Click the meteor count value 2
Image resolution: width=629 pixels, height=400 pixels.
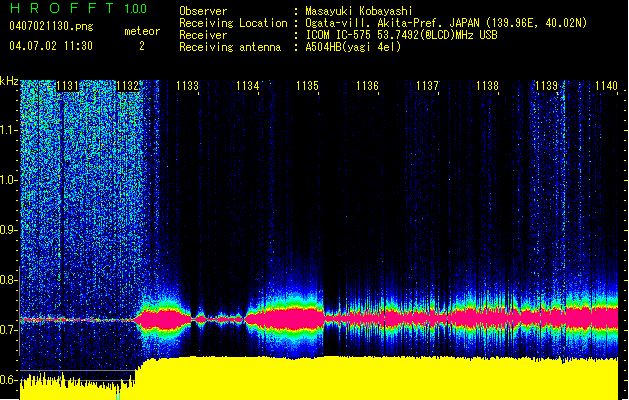click(142, 46)
